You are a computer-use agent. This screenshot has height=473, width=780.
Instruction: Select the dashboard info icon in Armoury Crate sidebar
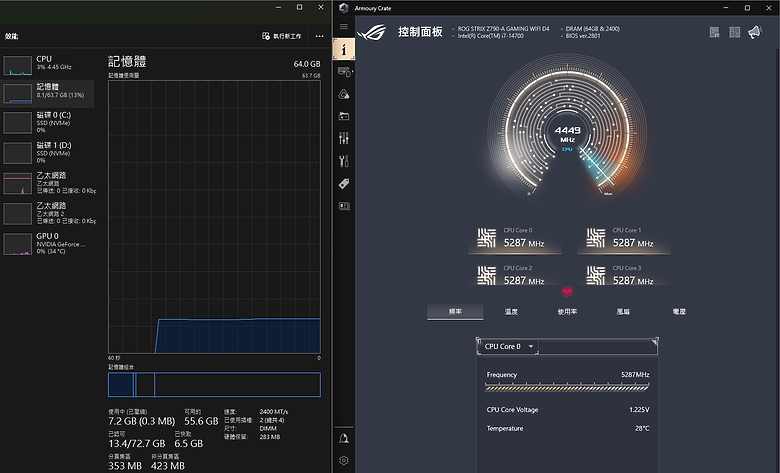pyautogui.click(x=344, y=49)
